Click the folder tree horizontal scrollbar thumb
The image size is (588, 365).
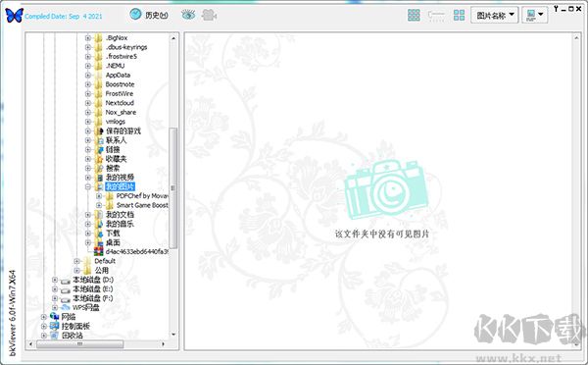point(79,344)
